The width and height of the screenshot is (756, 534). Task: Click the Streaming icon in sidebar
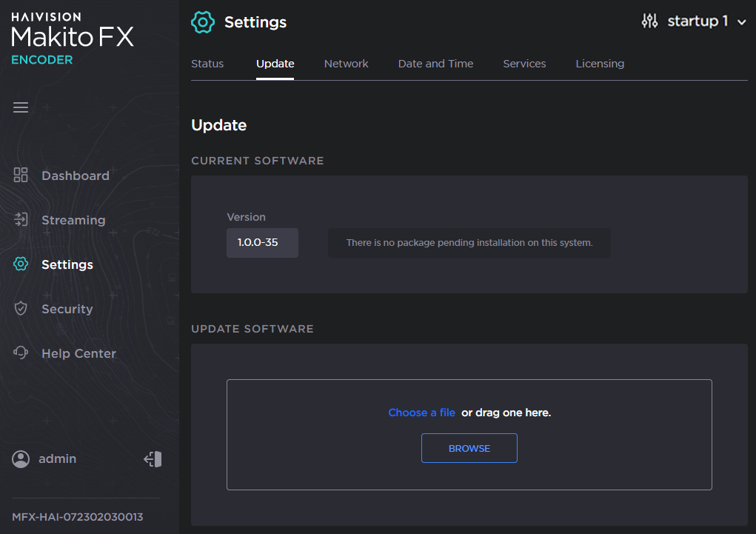coord(21,220)
